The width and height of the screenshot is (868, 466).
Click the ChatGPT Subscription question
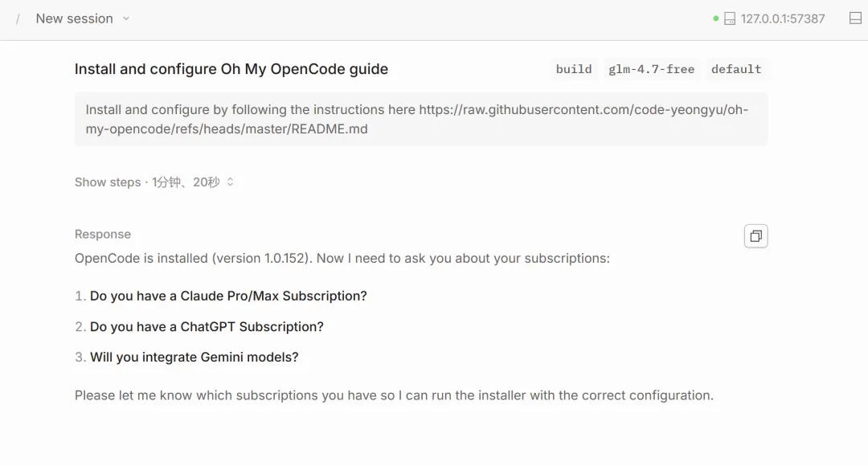tap(207, 326)
